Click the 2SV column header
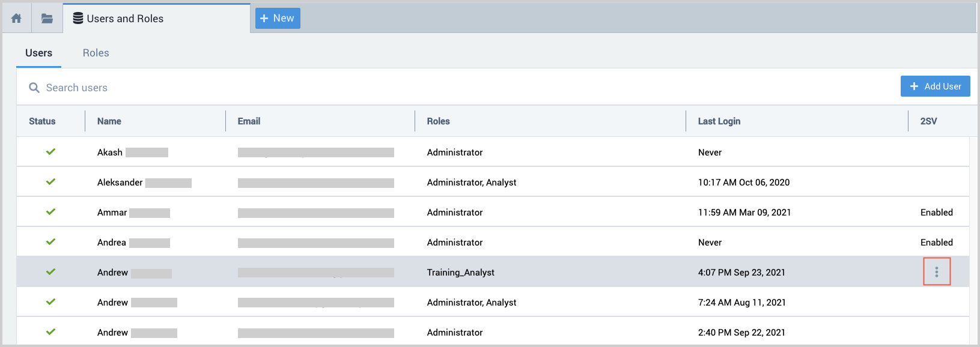 pos(928,121)
